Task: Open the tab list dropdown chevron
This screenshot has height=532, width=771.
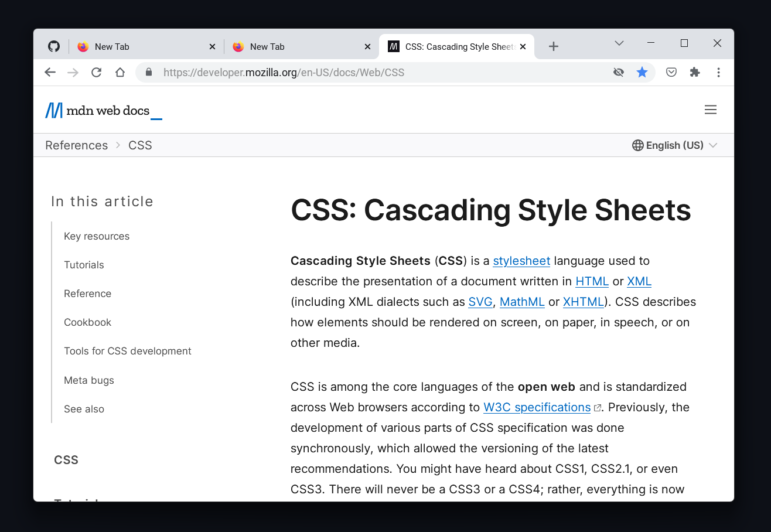Action: pos(619,43)
